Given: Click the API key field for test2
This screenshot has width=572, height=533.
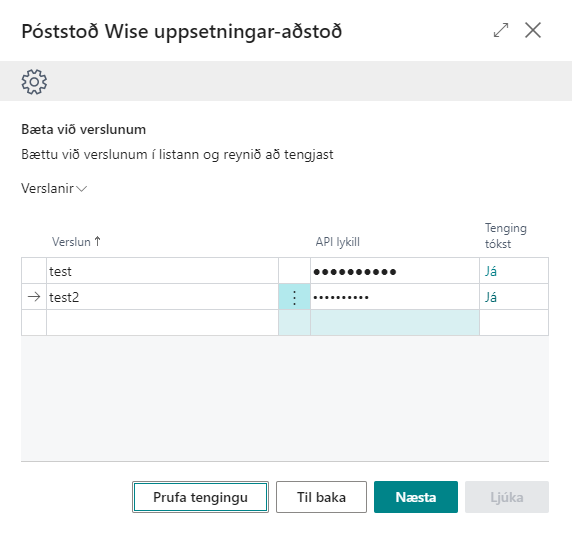Looking at the screenshot, I should pyautogui.click(x=395, y=297).
